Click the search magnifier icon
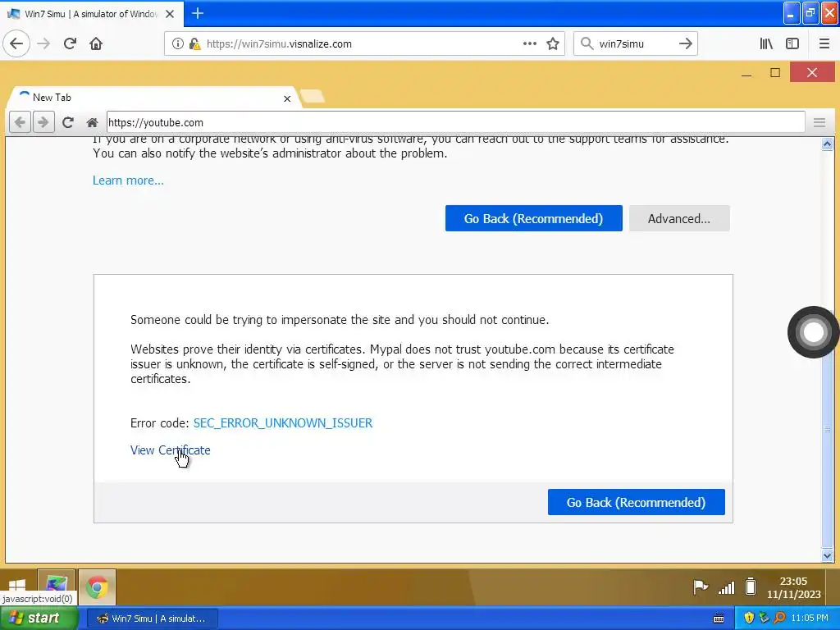 click(587, 44)
